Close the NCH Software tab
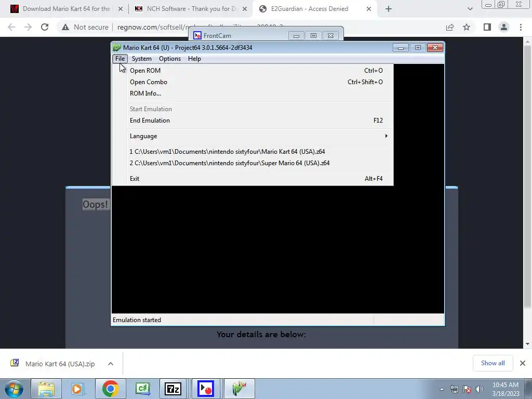 pyautogui.click(x=245, y=9)
